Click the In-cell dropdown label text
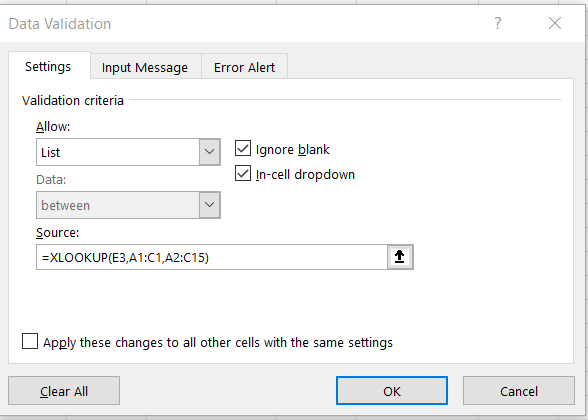 pyautogui.click(x=305, y=174)
